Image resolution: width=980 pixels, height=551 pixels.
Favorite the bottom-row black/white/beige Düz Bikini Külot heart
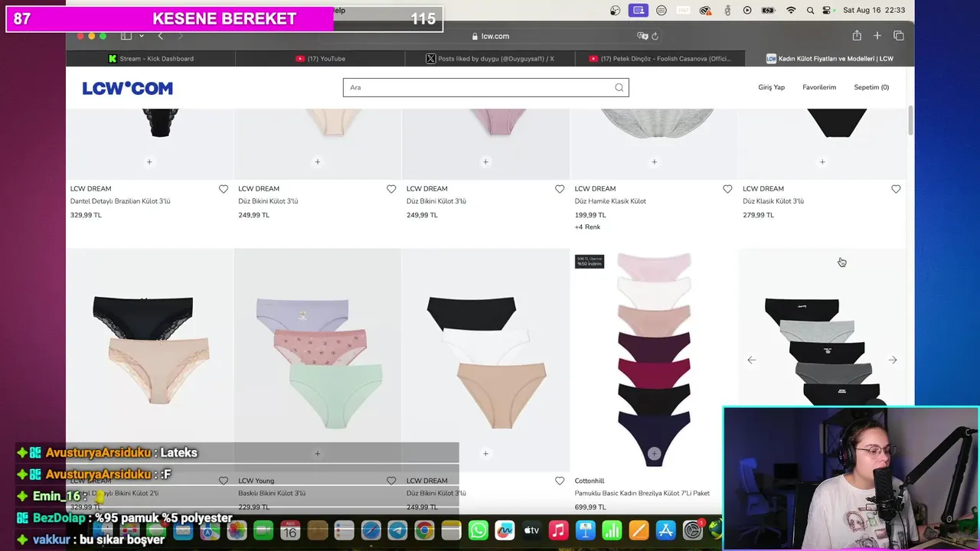560,481
